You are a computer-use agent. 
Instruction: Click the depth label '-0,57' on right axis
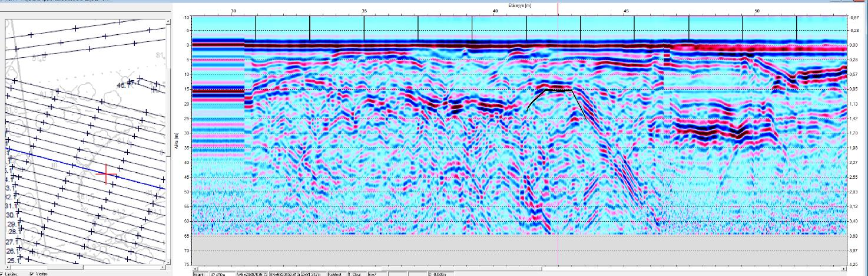[854, 18]
